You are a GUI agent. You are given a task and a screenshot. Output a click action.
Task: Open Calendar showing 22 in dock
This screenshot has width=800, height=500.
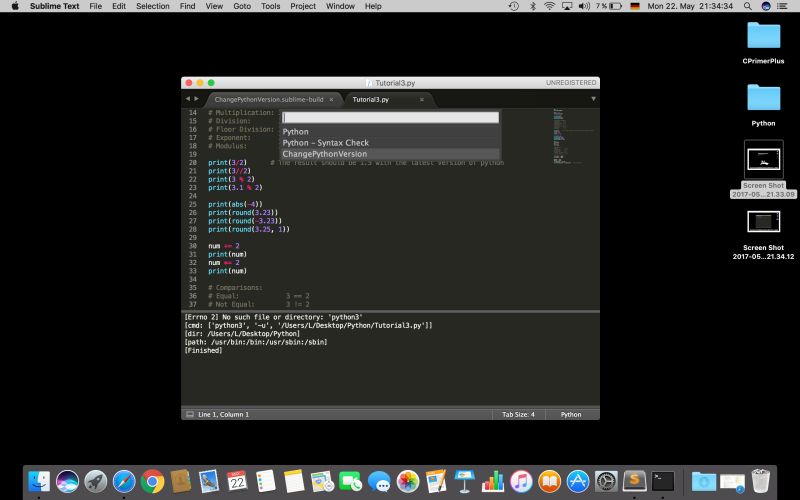tap(237, 481)
